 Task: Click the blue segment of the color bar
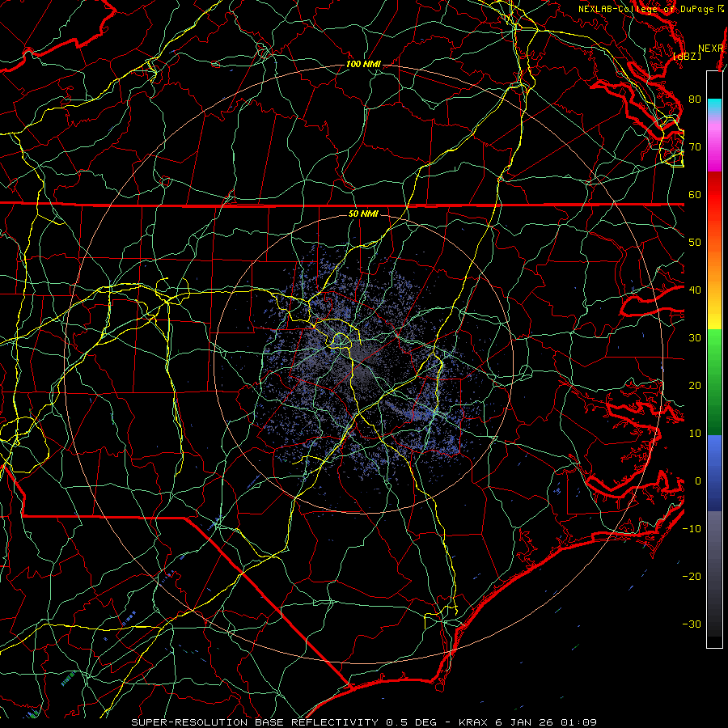click(x=714, y=473)
